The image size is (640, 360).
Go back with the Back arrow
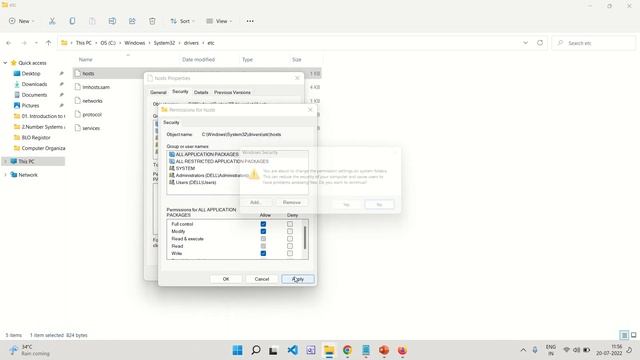pos(9,43)
